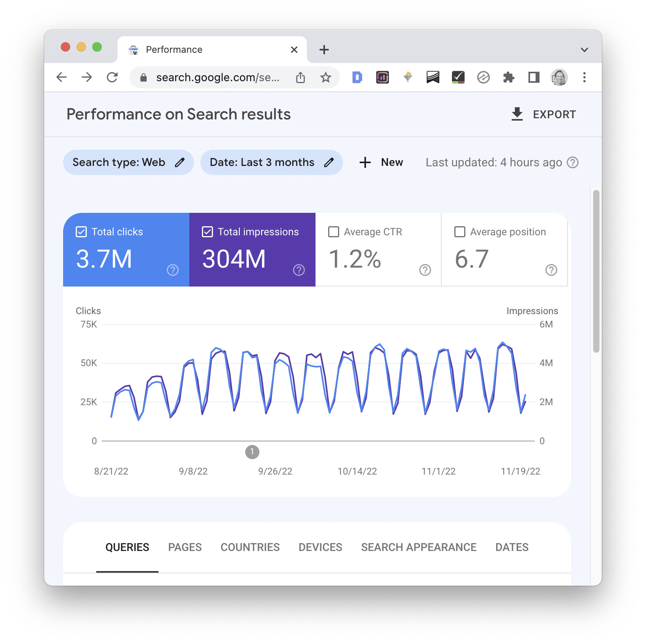Click the share icon in address bar
This screenshot has width=646, height=644.
301,78
